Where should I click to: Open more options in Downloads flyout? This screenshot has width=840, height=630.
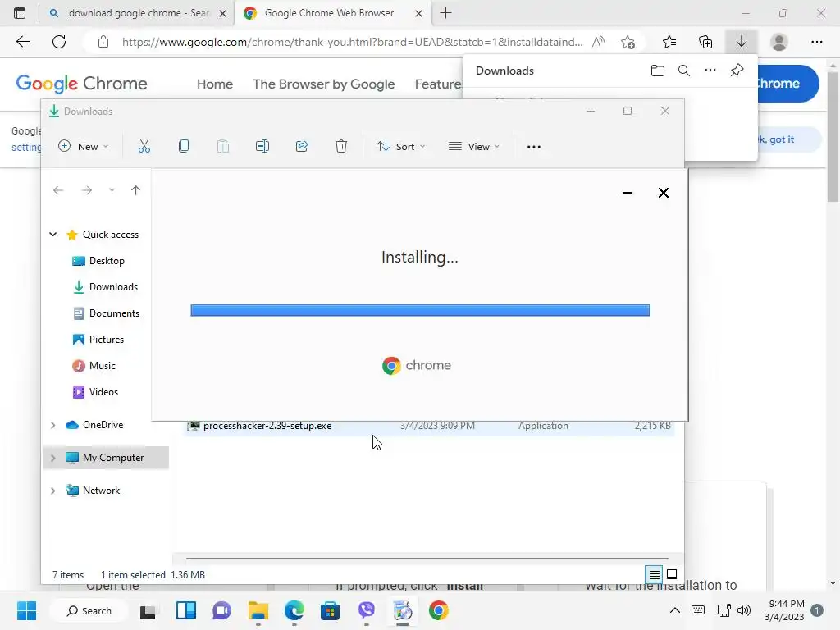[x=710, y=71]
